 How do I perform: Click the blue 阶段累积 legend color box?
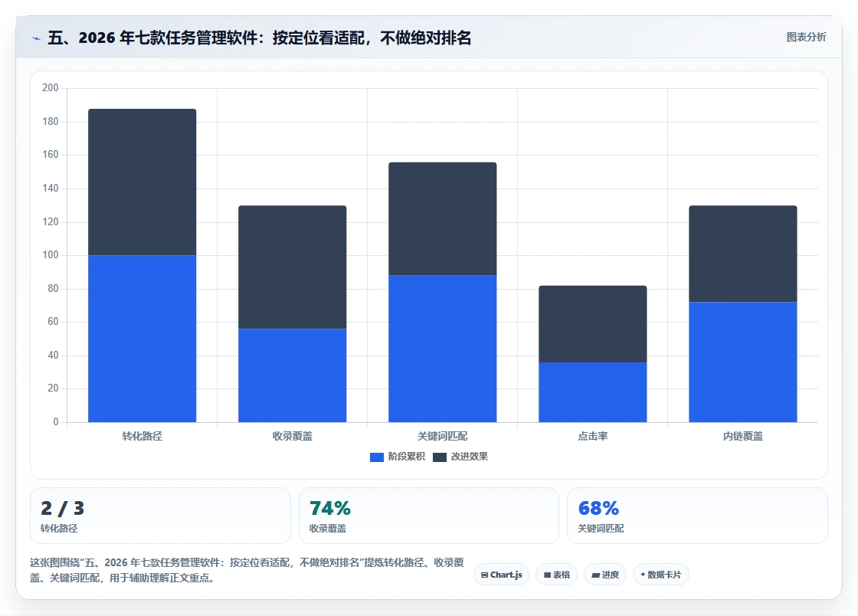[x=376, y=457]
